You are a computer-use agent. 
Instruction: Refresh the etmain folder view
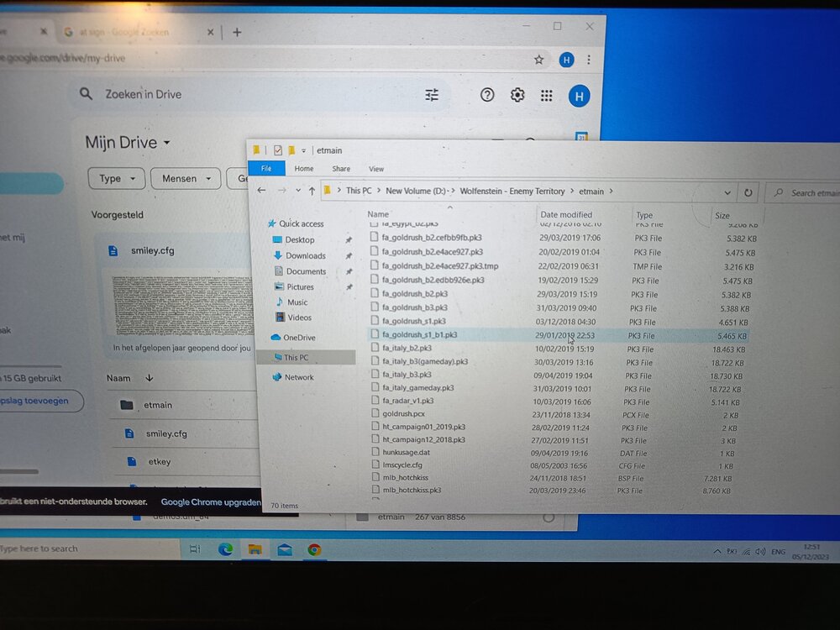(x=748, y=192)
